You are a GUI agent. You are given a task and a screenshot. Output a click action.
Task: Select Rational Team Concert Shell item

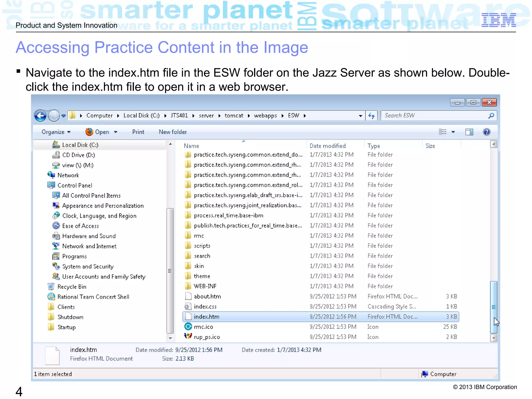[x=93, y=297]
